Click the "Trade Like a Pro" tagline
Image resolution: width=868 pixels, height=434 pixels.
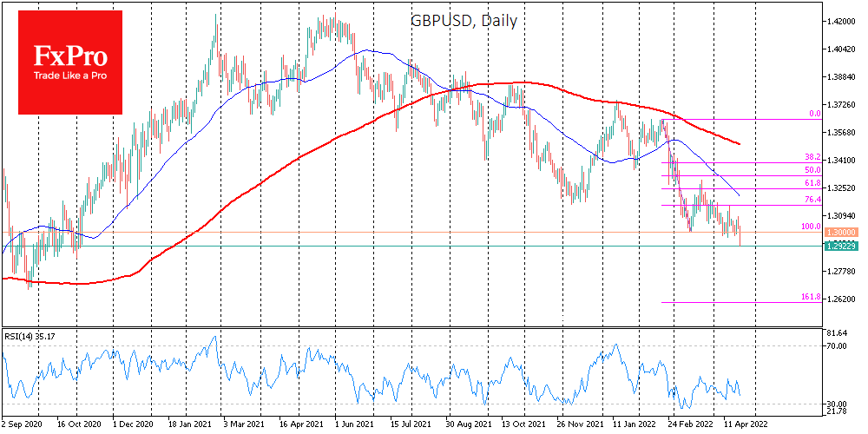click(x=71, y=77)
